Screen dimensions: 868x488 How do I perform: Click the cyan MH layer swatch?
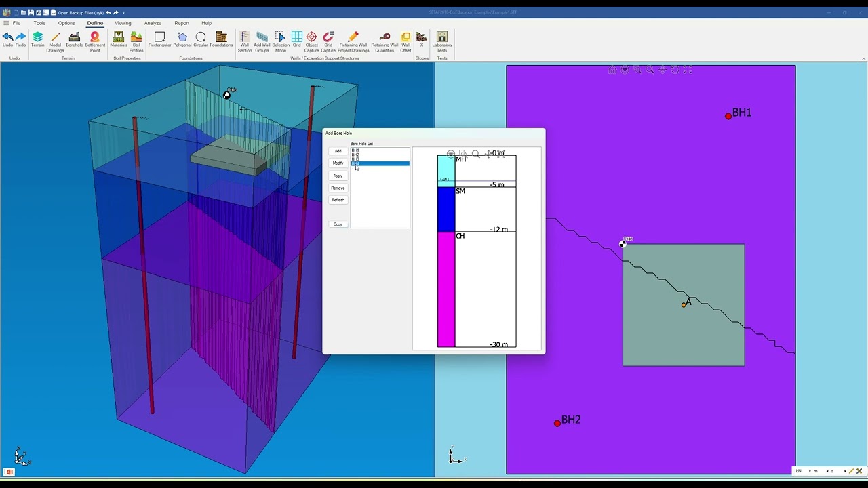tap(446, 170)
